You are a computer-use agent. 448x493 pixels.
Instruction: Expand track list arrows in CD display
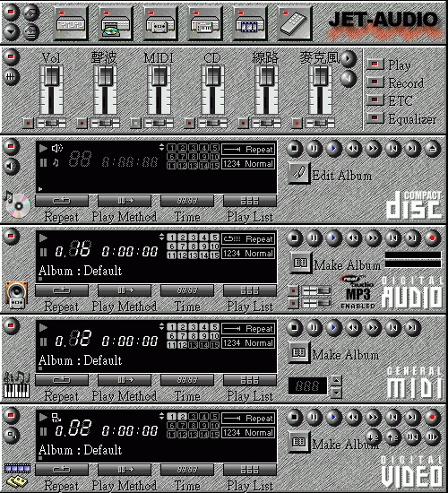[x=161, y=147]
